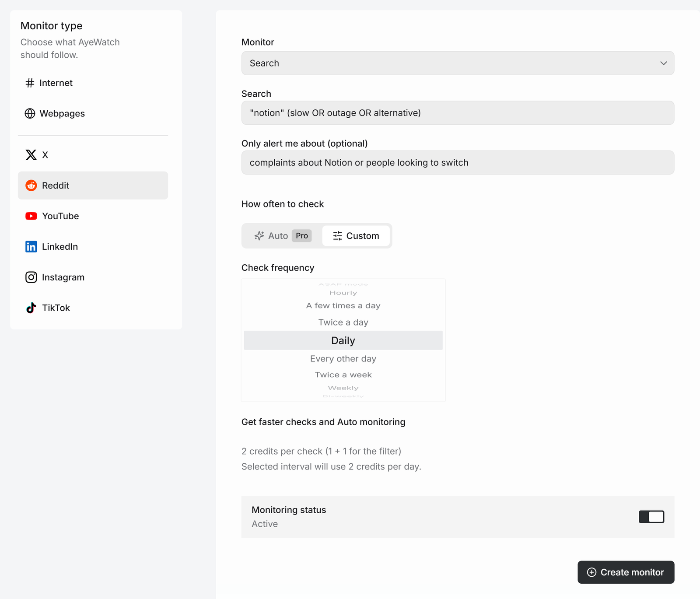The image size is (700, 599).
Task: Click the sparkle icon beside Auto
Action: click(259, 236)
